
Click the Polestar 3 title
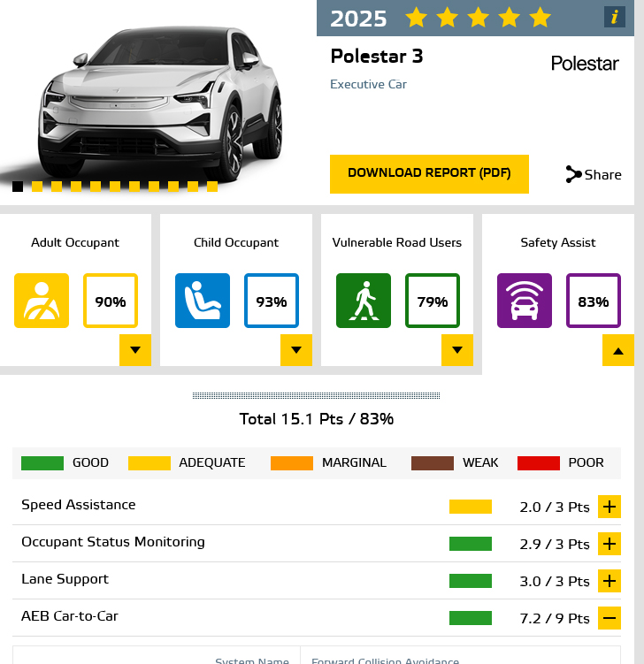[377, 57]
